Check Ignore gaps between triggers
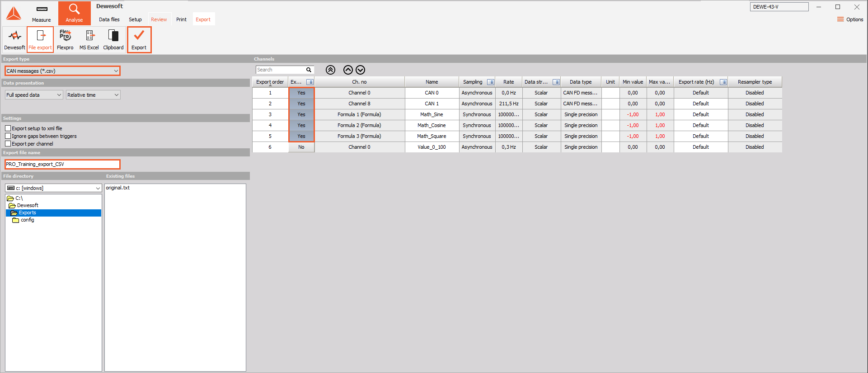The width and height of the screenshot is (868, 373). (8, 136)
